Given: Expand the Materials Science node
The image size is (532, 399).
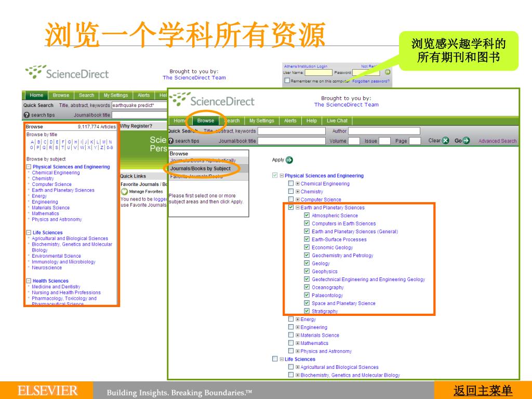Looking at the screenshot, I should coord(298,335).
